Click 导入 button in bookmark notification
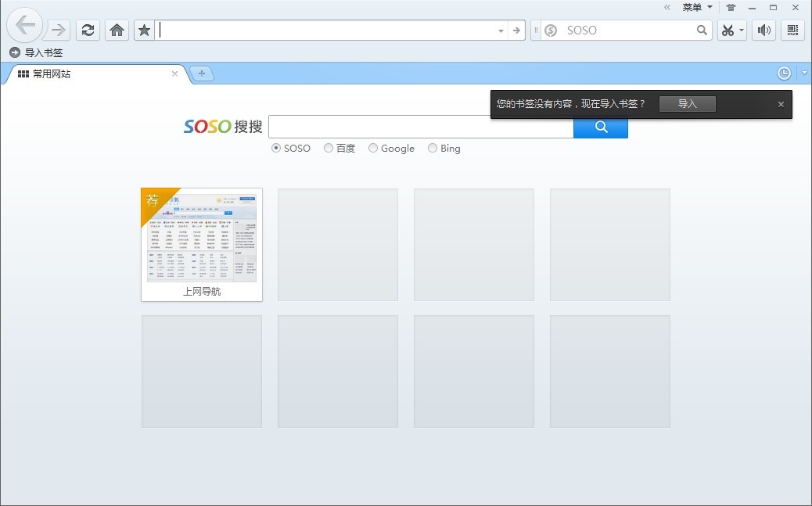Image resolution: width=812 pixels, height=506 pixels. (x=687, y=104)
